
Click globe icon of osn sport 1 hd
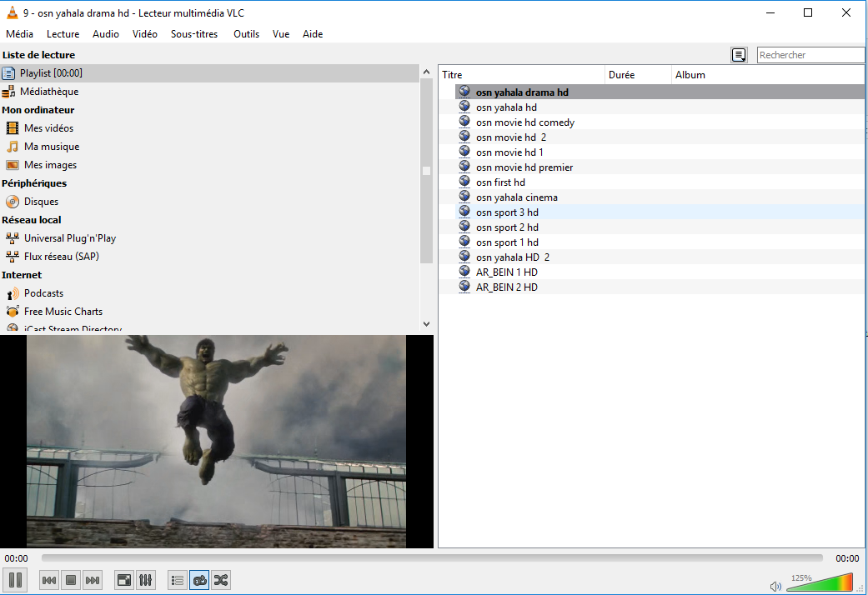464,242
